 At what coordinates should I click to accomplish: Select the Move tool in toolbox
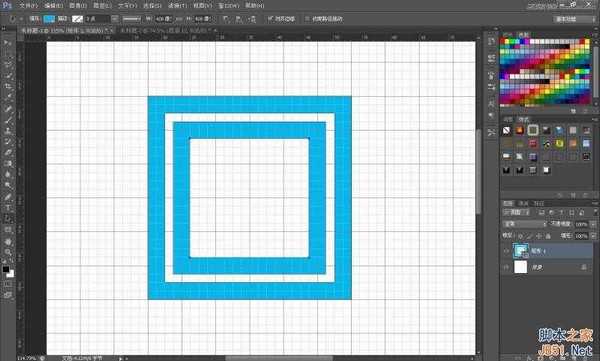click(8, 43)
